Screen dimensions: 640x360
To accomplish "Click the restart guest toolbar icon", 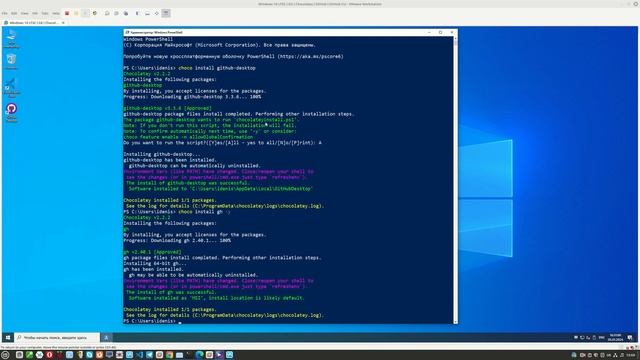I will (x=95, y=13).
